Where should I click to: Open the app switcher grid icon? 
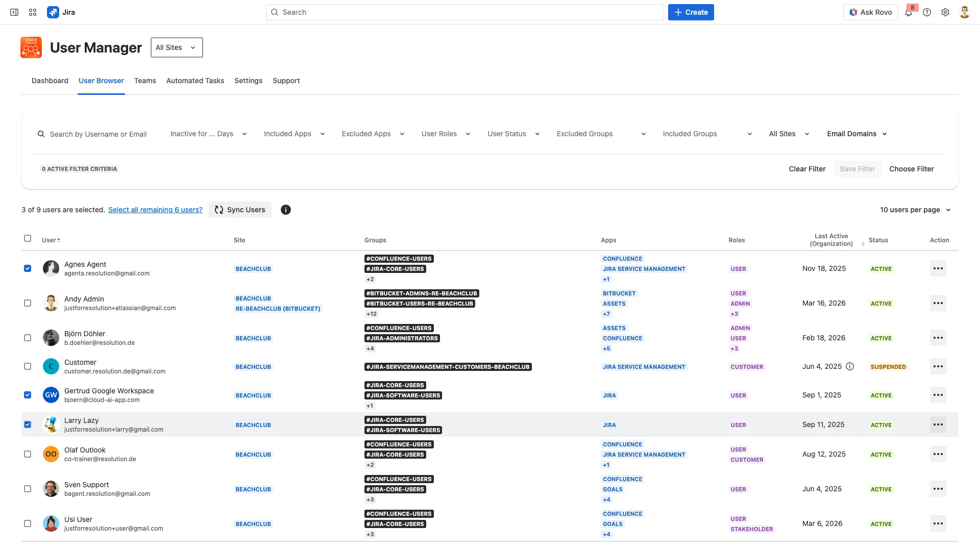click(x=32, y=12)
